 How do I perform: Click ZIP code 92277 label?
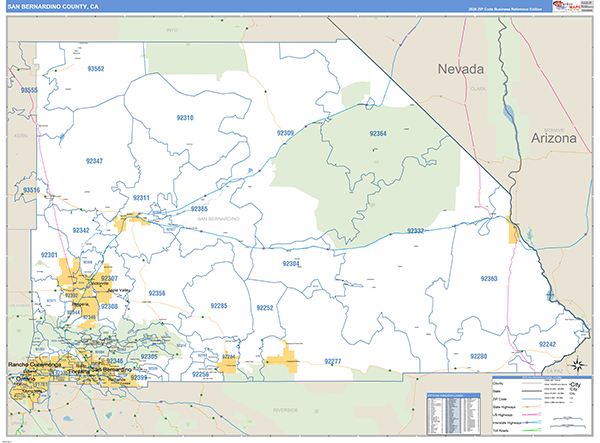pyautogui.click(x=333, y=361)
